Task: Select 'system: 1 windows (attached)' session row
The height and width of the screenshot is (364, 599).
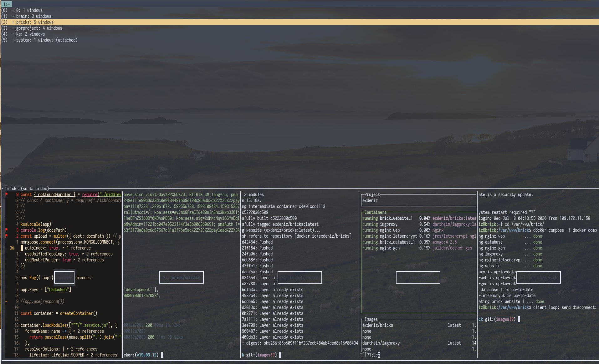Action: (x=299, y=40)
